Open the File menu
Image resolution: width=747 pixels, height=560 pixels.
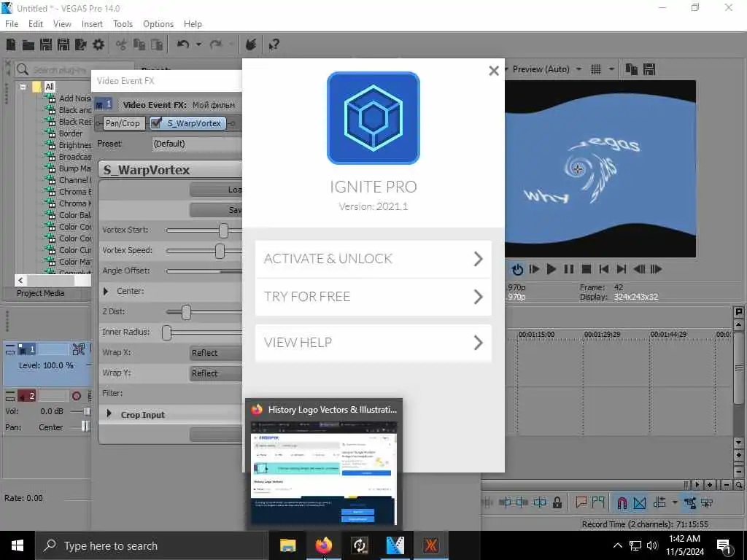coord(12,24)
